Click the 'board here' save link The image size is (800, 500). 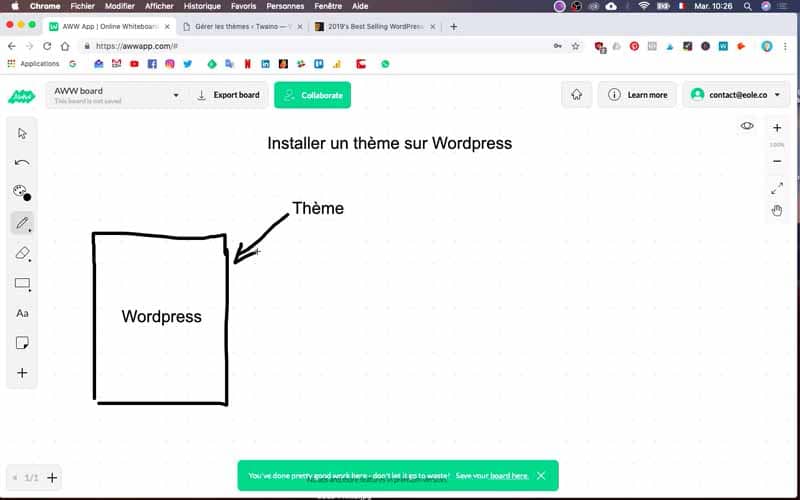509,476
